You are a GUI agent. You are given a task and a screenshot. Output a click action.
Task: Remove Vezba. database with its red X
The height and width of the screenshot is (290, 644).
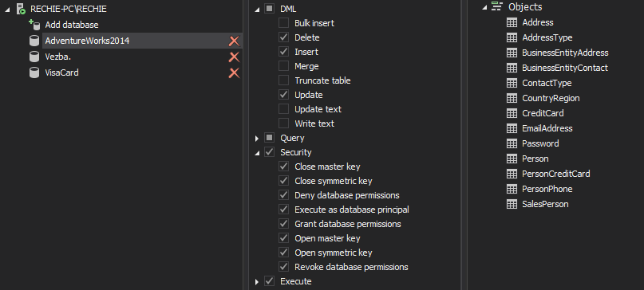(x=234, y=57)
